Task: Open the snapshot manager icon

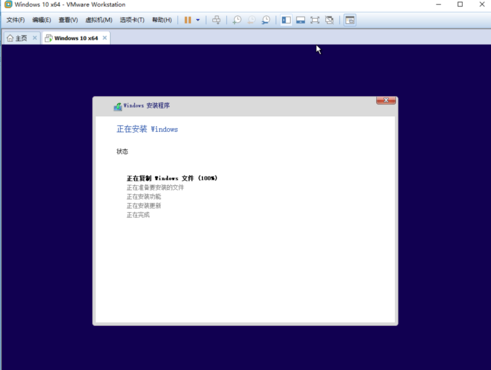Action: pos(266,20)
